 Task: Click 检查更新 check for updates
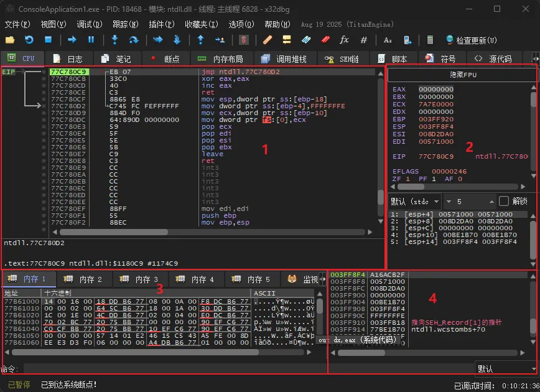pos(472,40)
